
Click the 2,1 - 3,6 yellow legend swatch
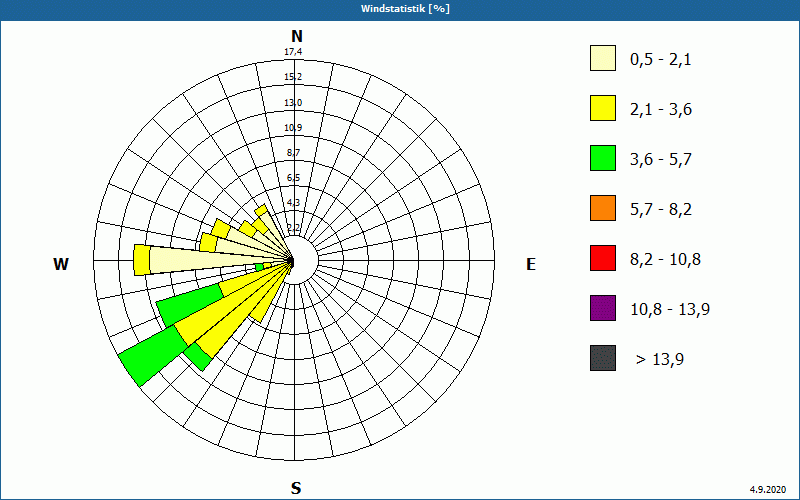(603, 108)
